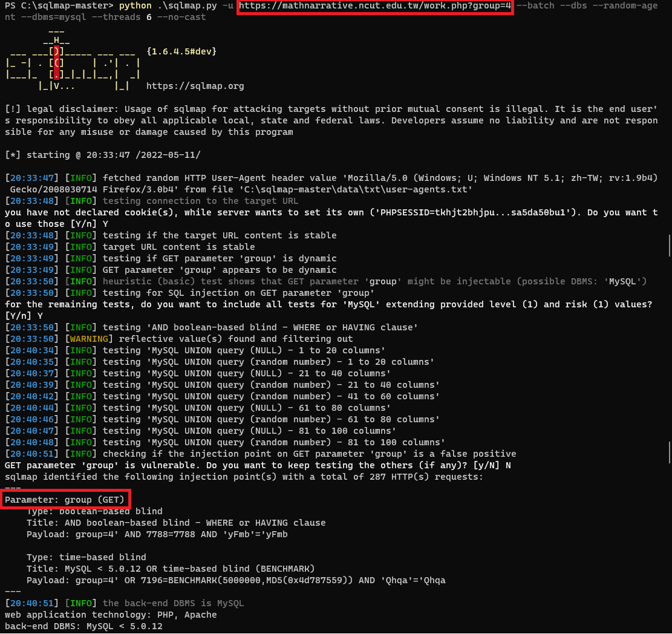Viewport: 672px width, 634px height.
Task: Click the fetched random HTTP User-Agent line
Action: click(x=331, y=183)
